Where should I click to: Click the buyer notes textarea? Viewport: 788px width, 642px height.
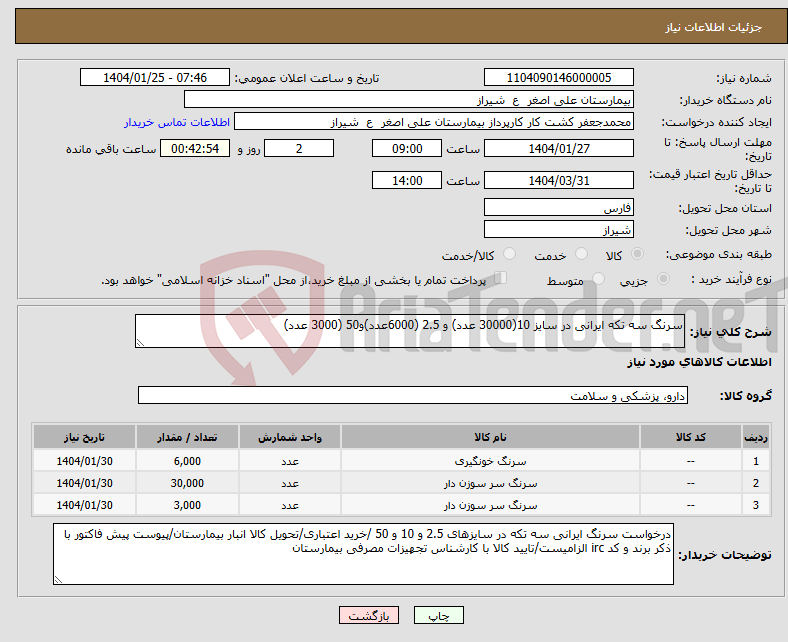coord(363,554)
